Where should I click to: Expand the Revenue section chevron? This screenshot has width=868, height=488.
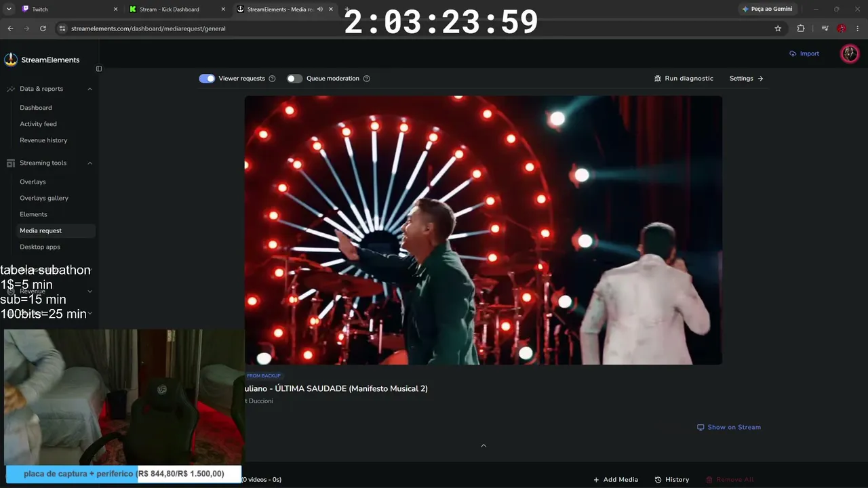click(90, 291)
